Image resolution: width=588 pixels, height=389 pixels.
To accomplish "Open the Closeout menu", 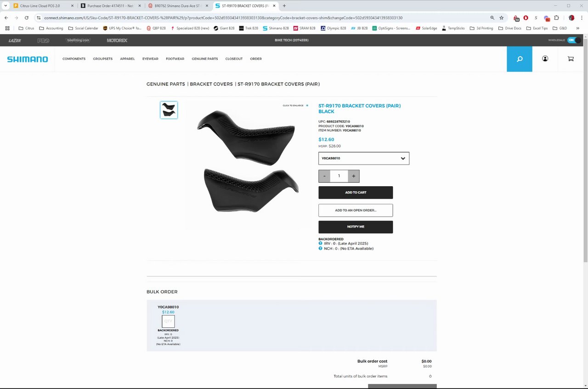I will point(234,59).
